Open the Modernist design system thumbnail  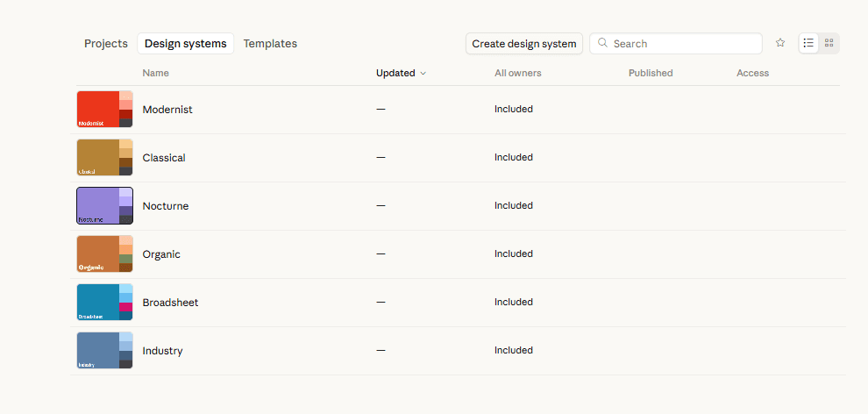pyautogui.click(x=104, y=110)
